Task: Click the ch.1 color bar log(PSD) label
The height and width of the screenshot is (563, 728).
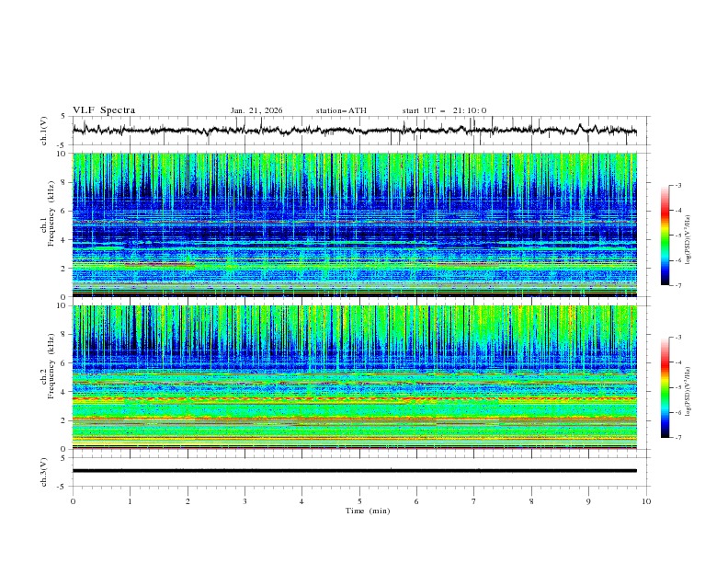Action: pyautogui.click(x=688, y=240)
